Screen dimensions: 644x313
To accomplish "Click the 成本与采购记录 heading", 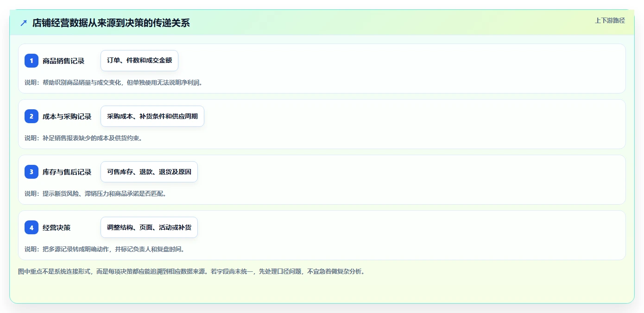I will point(67,116).
